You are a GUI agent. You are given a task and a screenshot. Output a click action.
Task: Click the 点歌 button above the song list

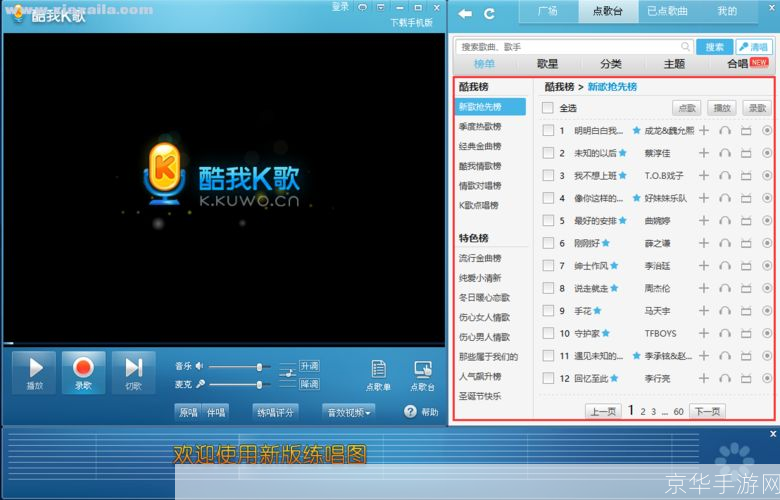click(x=686, y=108)
